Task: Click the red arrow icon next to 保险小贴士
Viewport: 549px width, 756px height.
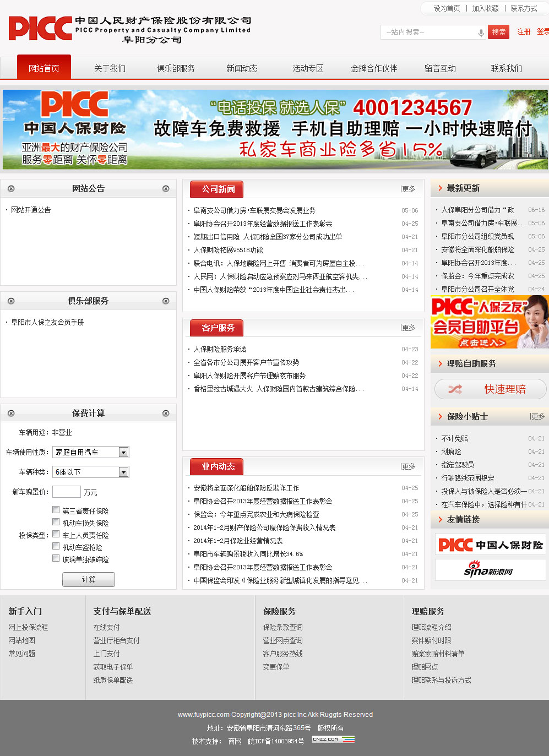Action: [x=440, y=417]
